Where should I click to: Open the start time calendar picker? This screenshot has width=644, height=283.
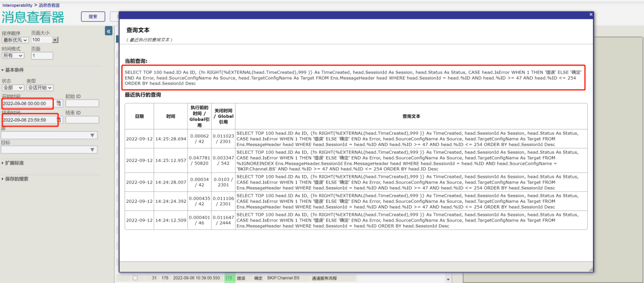[x=59, y=103]
